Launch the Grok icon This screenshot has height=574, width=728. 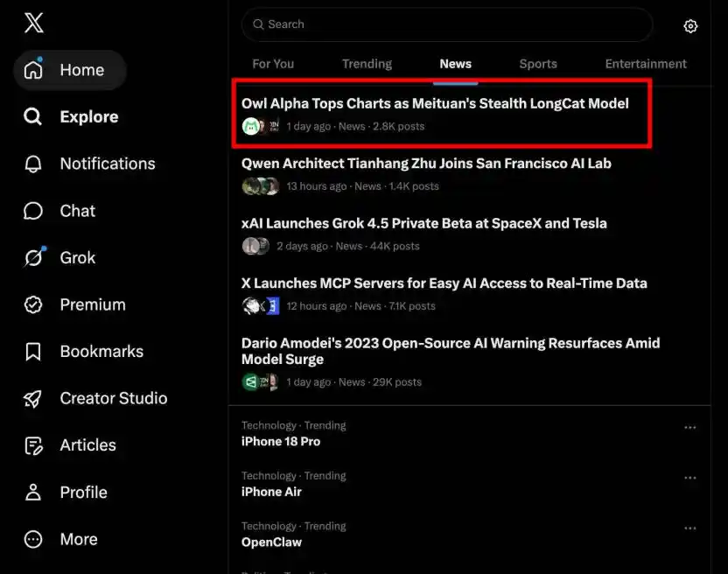tap(33, 257)
